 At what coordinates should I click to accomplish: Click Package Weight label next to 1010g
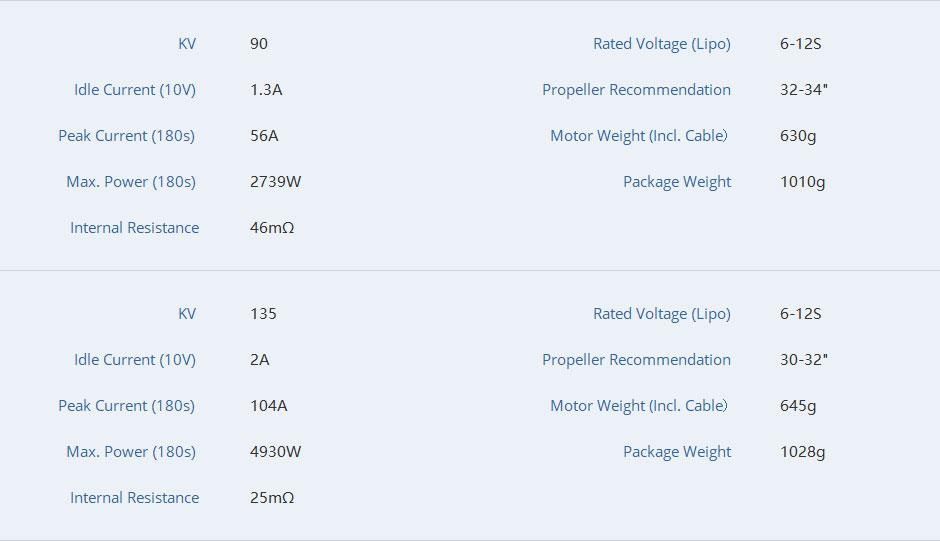[x=677, y=182]
